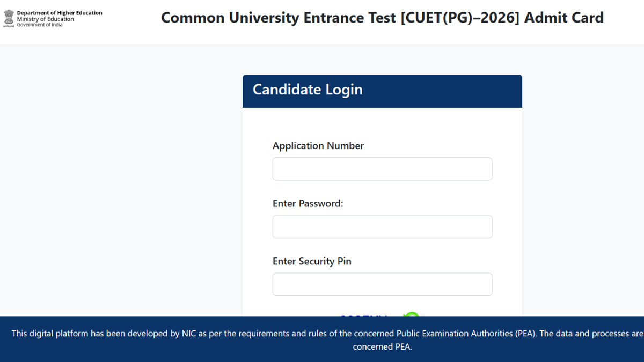Click the words 'Admit Card' in the heading
The image size is (644, 362).
(x=564, y=18)
